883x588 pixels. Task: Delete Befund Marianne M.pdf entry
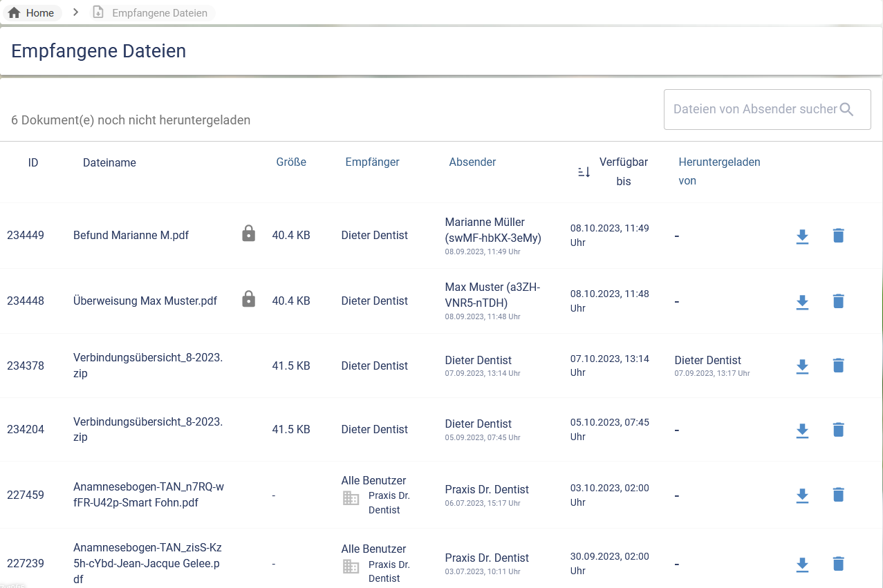point(838,236)
